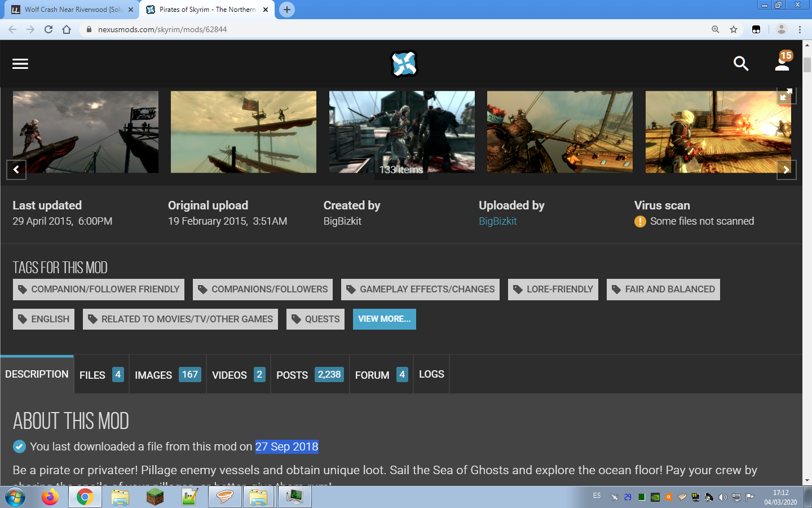
Task: Click the Gameplay Effects/Changes tag
Action: tap(421, 290)
